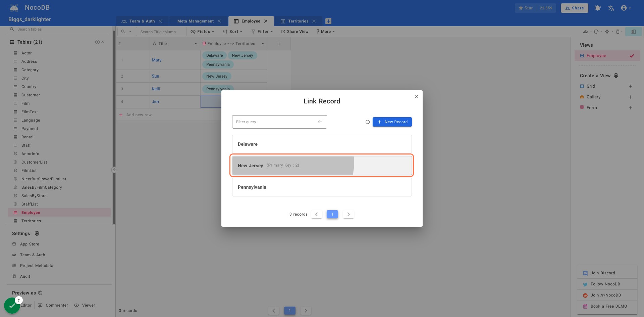The image size is (644, 317).
Task: Click the notification bell icon
Action: [598, 8]
